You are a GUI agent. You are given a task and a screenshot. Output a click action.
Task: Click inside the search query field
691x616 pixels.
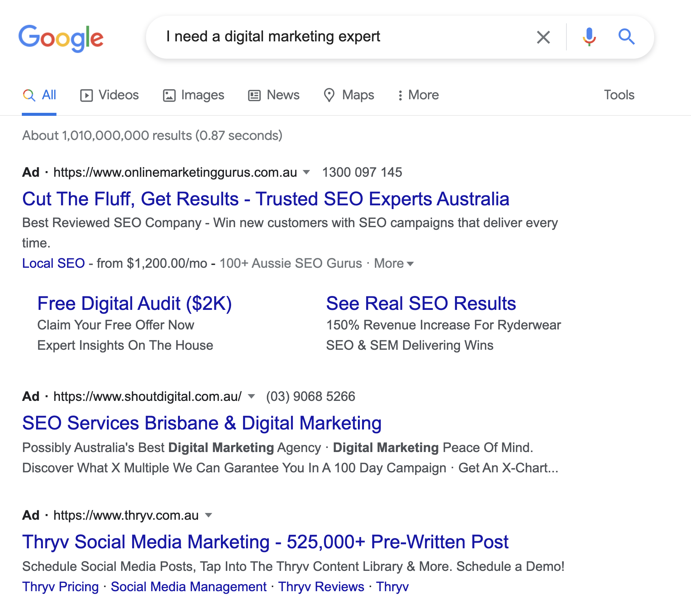339,37
